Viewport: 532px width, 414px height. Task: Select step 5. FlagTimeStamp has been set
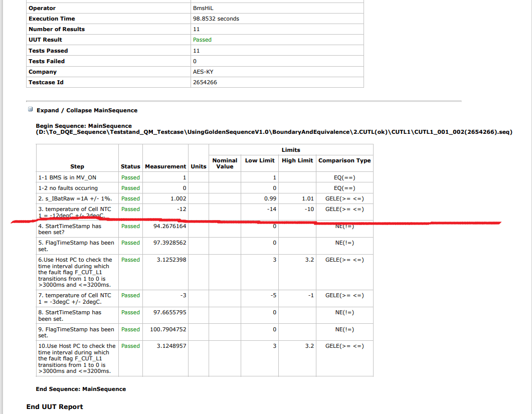click(76, 246)
